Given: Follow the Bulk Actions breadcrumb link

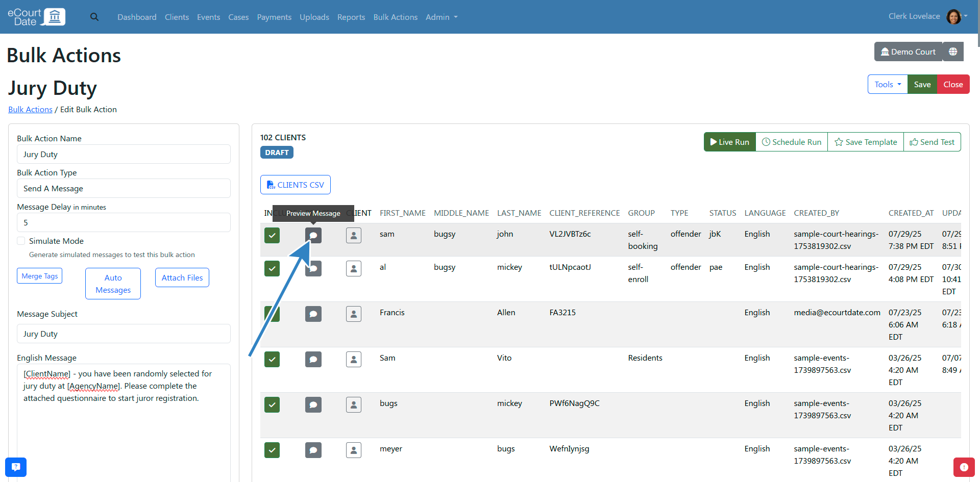Looking at the screenshot, I should tap(30, 109).
